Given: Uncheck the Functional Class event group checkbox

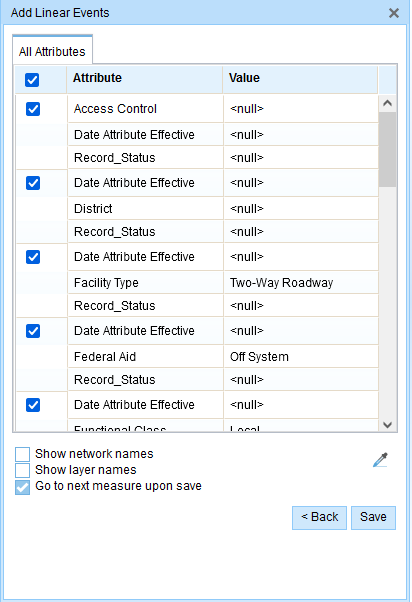Looking at the screenshot, I should 33,405.
